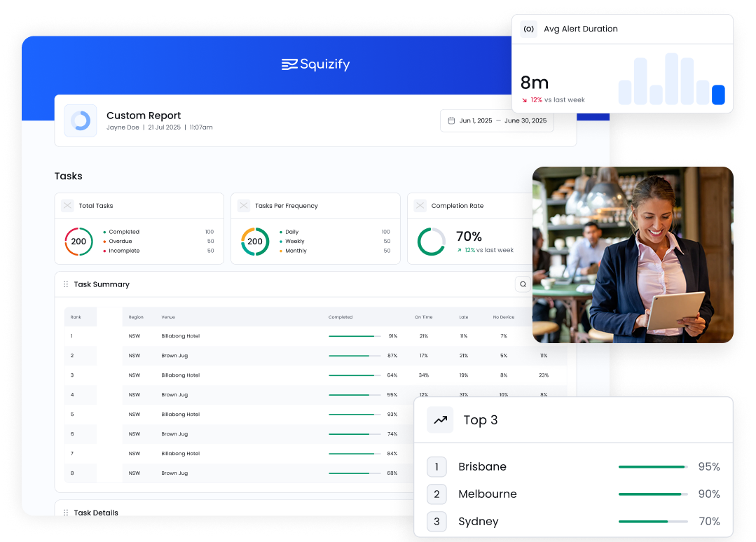Click the Custom Report donut icon
Screen dimensions: 756x542
[81, 121]
